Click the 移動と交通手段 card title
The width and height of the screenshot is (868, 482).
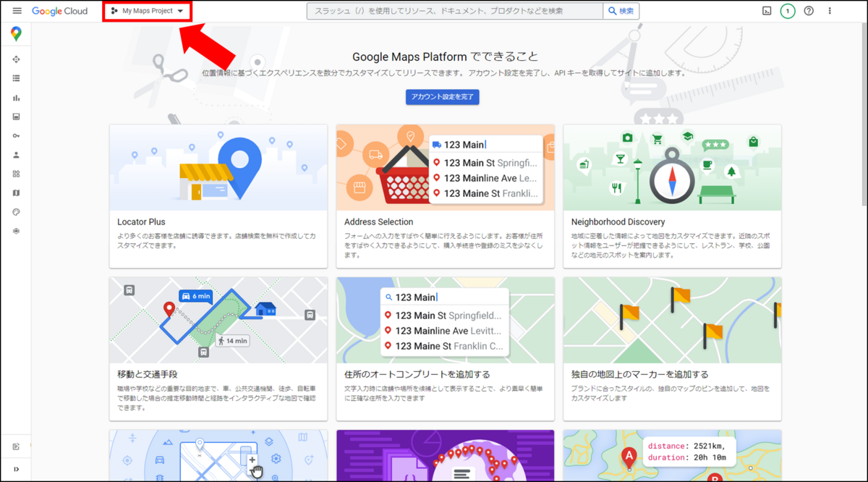[146, 374]
